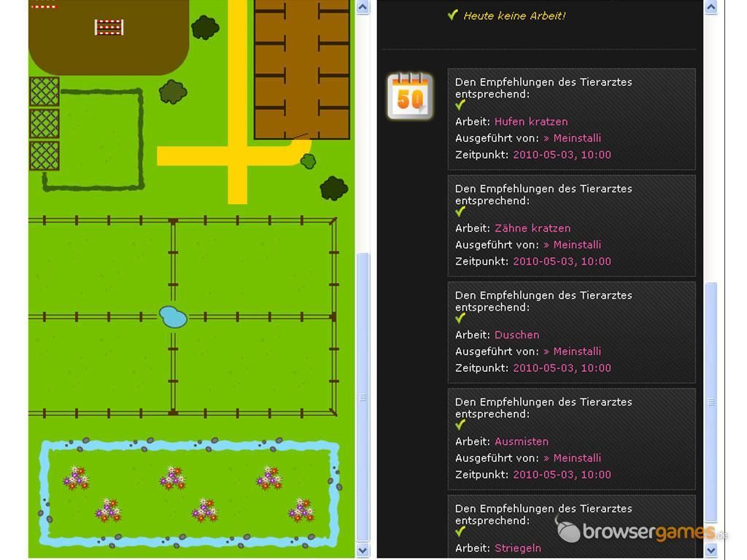Open Meinstalli link under Hufen kratzen
Viewport: 747px width, 560px height.
click(572, 138)
